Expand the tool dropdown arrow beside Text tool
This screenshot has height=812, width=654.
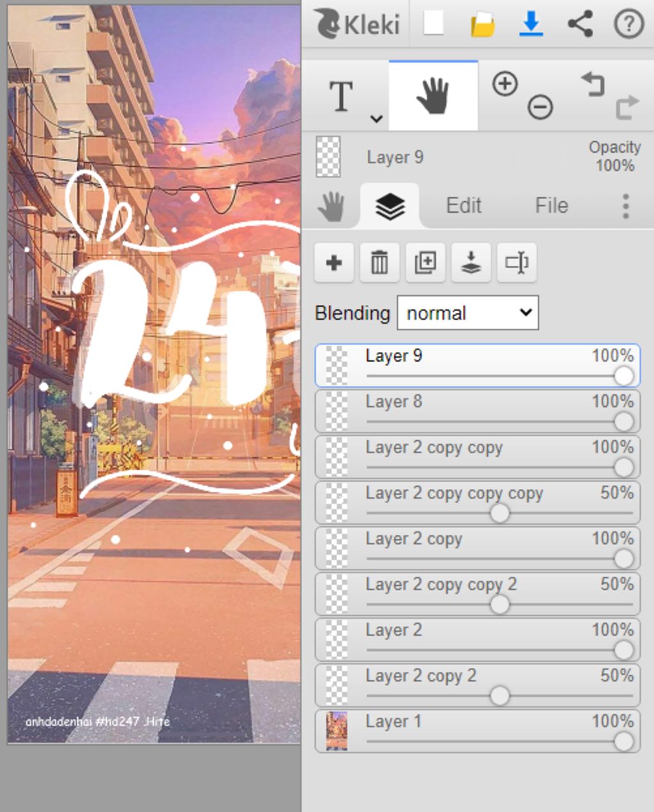(376, 119)
